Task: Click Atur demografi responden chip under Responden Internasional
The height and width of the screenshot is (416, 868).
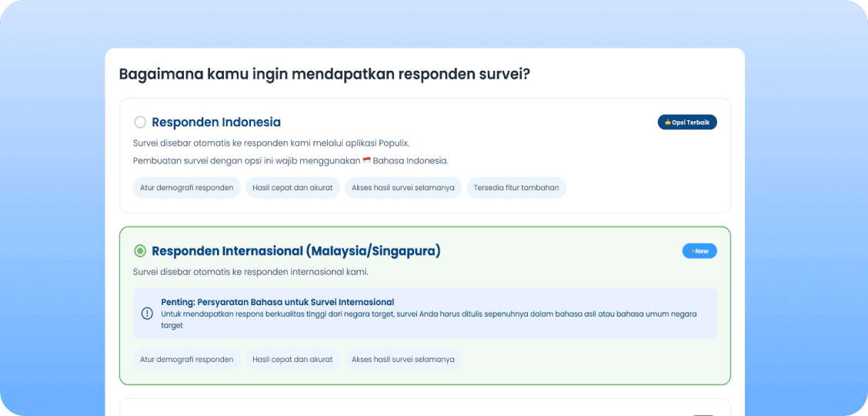Action: point(186,360)
